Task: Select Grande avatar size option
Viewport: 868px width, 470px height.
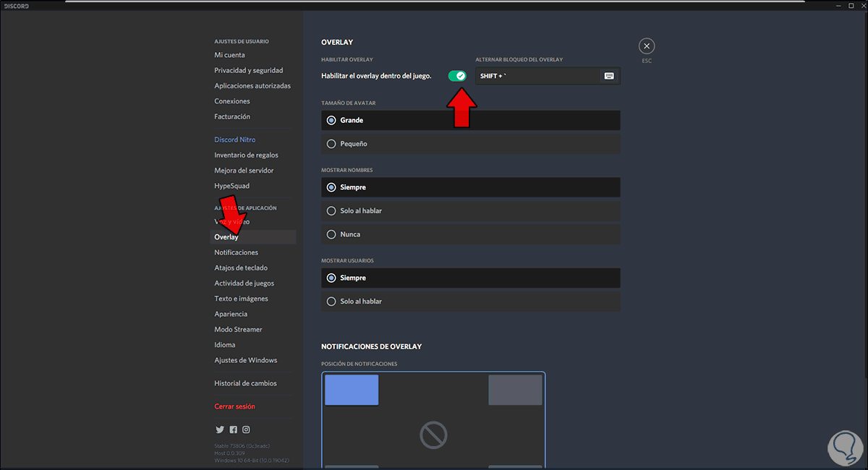Action: pos(471,120)
